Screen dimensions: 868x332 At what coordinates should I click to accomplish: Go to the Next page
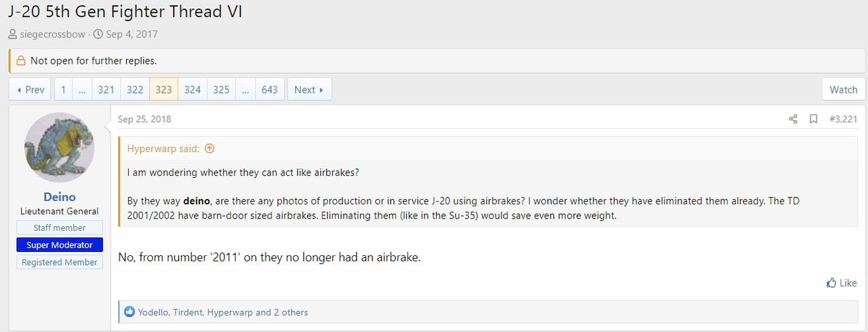(x=309, y=90)
